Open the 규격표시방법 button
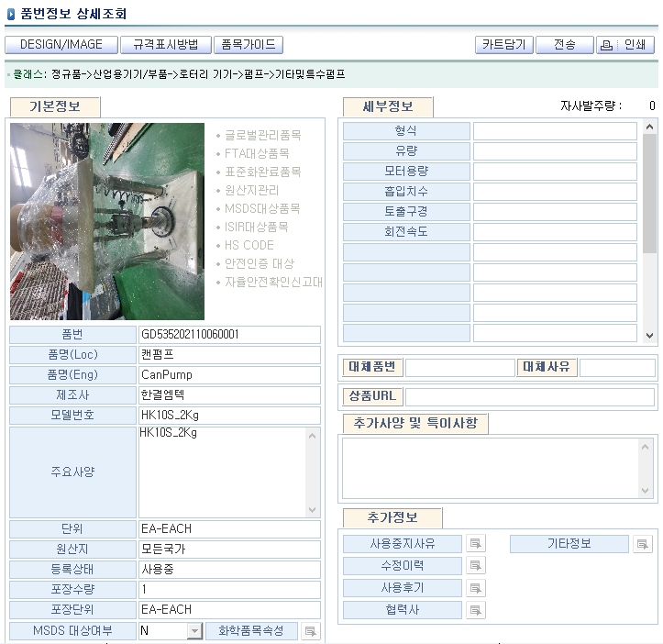 (166, 45)
